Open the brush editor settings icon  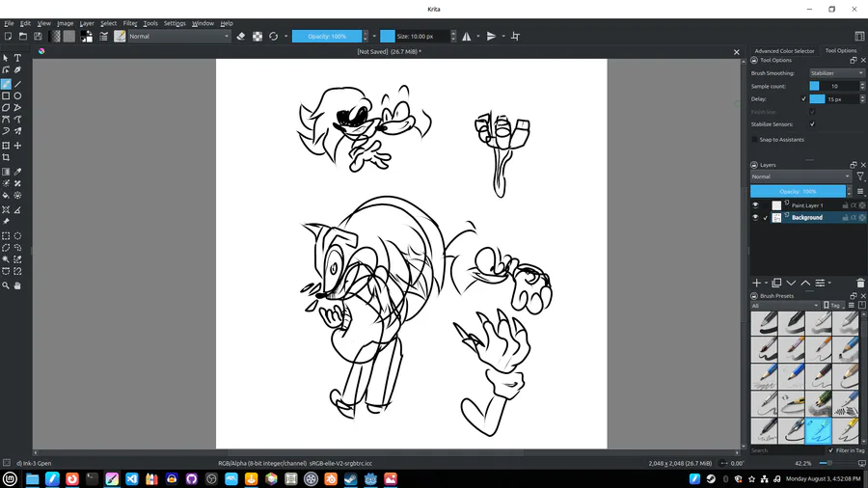(103, 37)
